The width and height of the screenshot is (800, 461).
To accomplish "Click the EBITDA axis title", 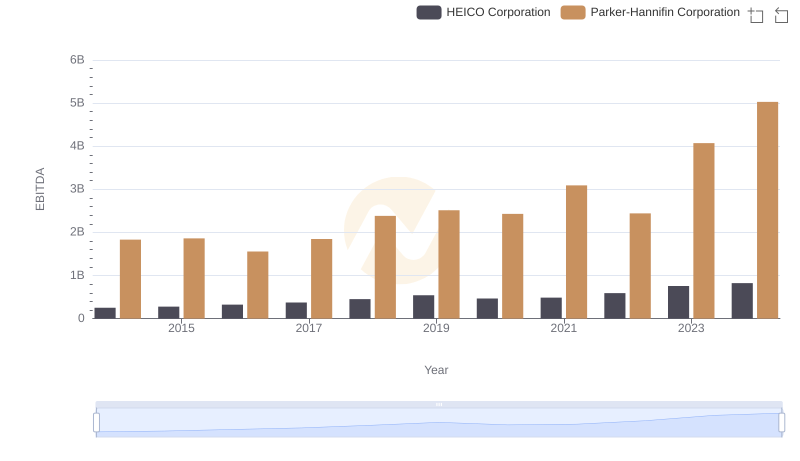I will 40,189.
